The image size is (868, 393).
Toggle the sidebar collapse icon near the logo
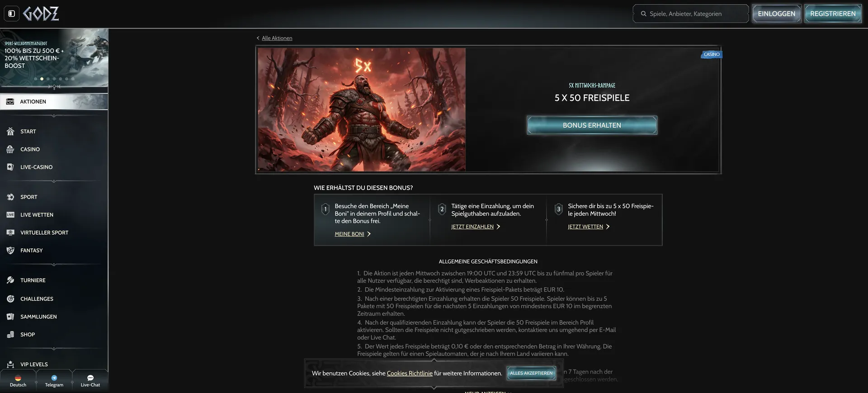(x=12, y=14)
